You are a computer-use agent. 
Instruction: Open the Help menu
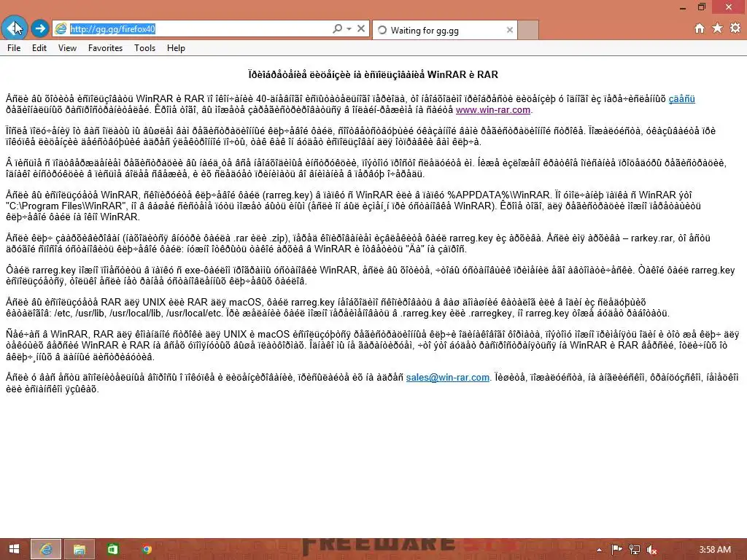coord(176,48)
